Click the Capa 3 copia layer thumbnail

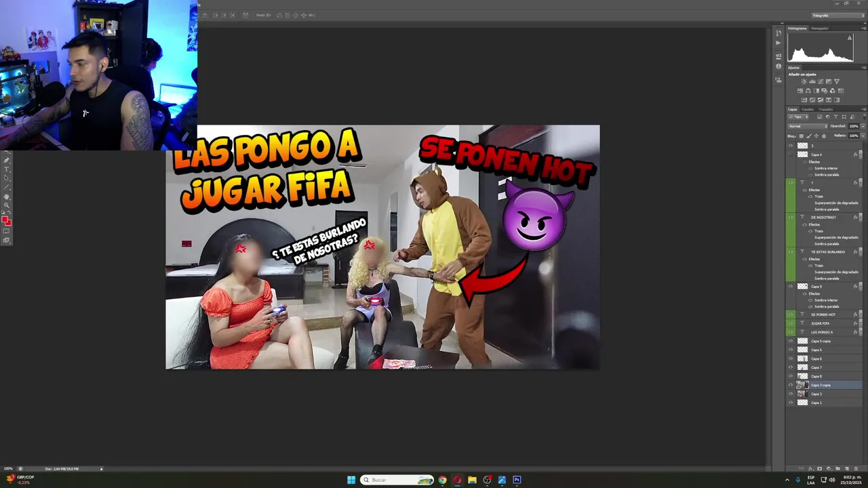802,385
